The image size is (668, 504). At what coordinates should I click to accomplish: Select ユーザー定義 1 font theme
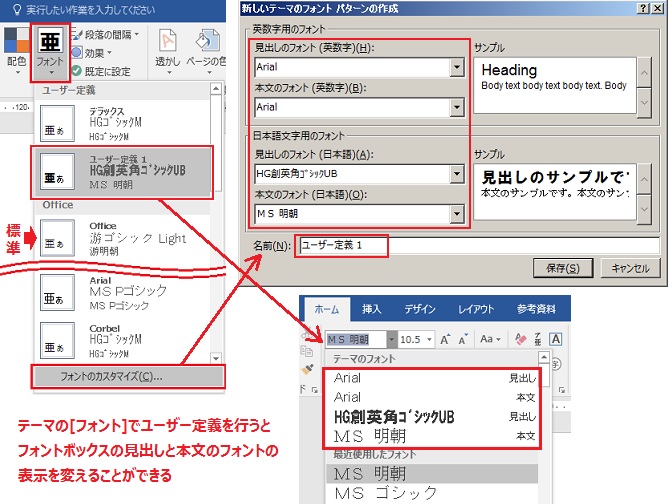pos(122,172)
